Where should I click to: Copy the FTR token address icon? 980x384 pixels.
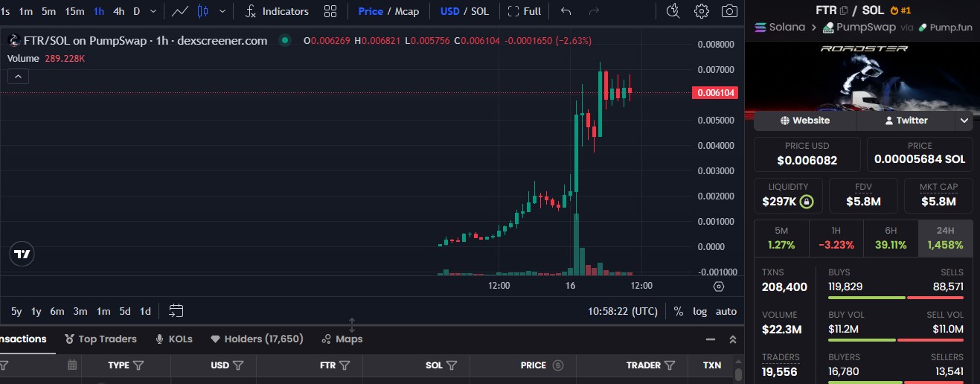843,10
